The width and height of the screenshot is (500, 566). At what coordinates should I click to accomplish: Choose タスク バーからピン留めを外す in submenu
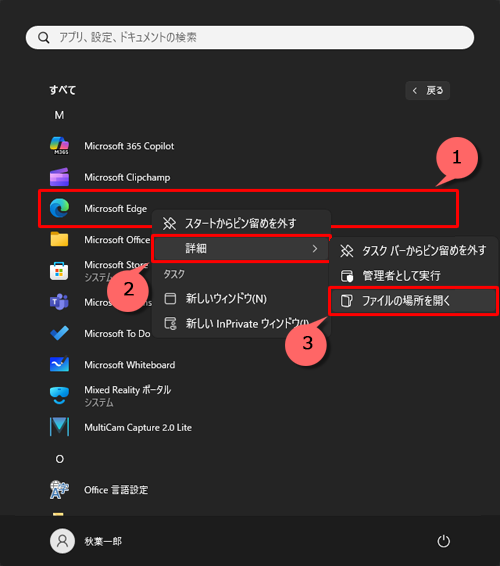(414, 251)
